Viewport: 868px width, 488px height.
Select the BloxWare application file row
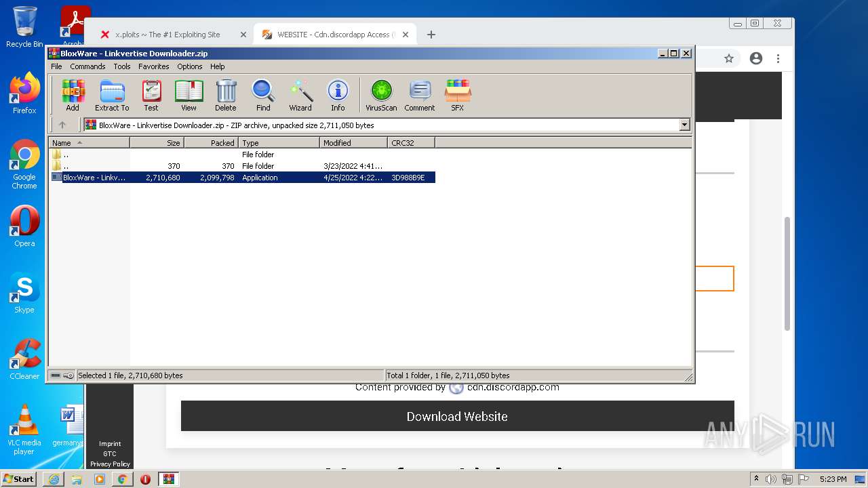pyautogui.click(x=243, y=178)
